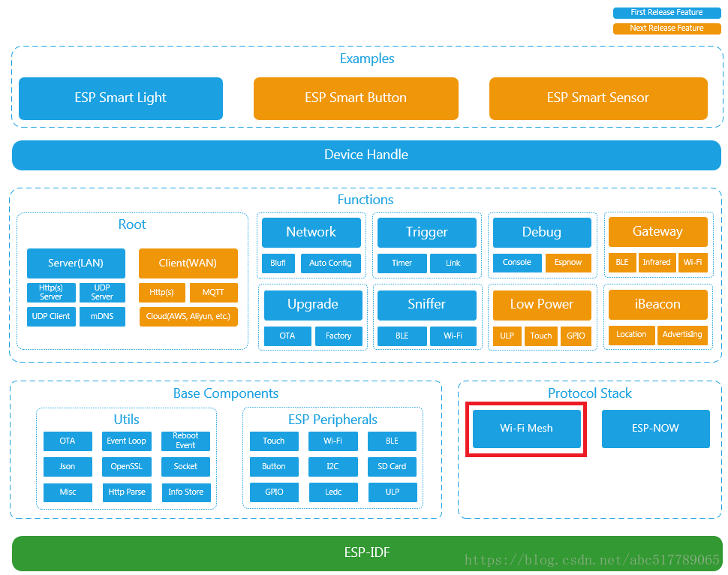Click the UDP Client box
Screen dimensions: 728x575
click(x=51, y=317)
